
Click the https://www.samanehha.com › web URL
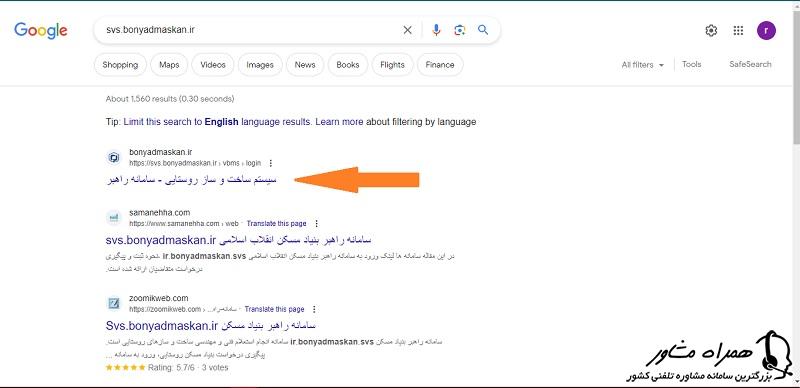(184, 224)
